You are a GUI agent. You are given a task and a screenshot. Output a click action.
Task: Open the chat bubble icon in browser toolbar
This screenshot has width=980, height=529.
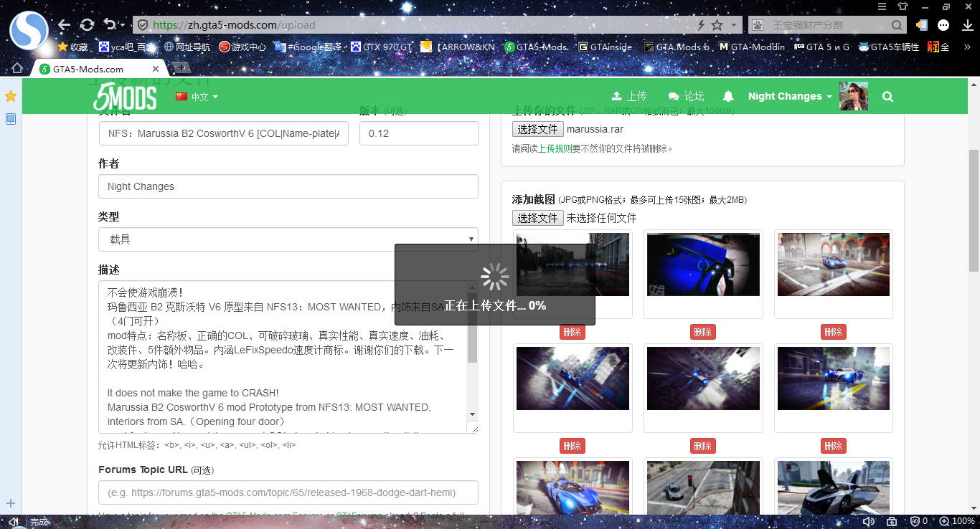[x=943, y=25]
